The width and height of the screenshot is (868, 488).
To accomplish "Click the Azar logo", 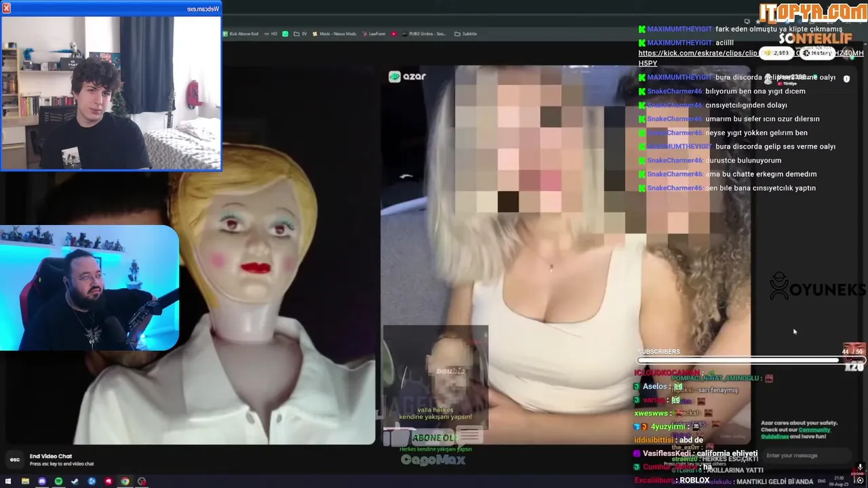I will pos(407,77).
